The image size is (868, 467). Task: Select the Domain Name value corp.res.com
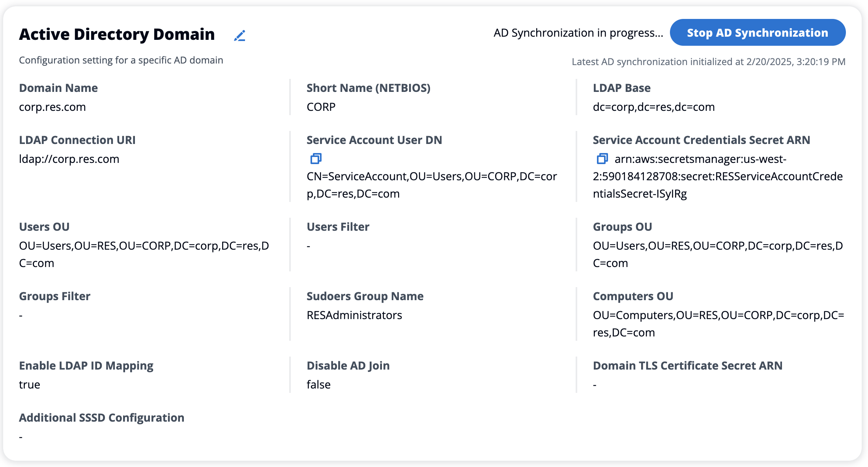click(x=52, y=106)
